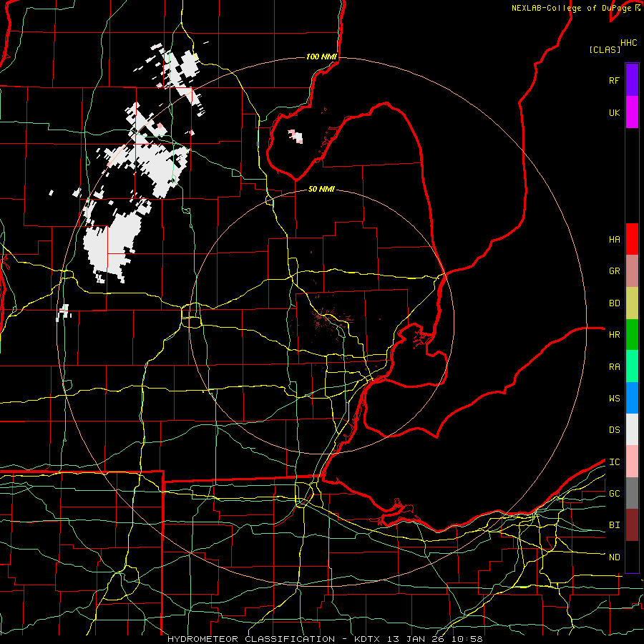This screenshot has width=644, height=644.
Task: Click the HHC product code text
Action: [x=629, y=43]
